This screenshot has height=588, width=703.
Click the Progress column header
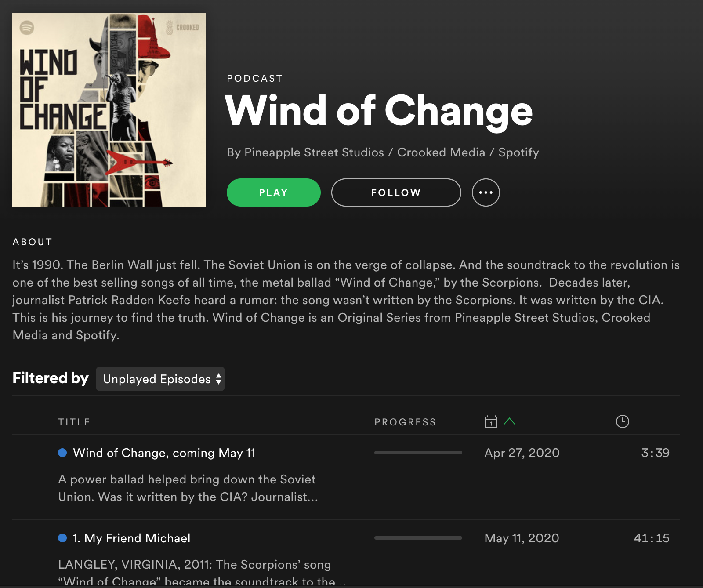(405, 422)
